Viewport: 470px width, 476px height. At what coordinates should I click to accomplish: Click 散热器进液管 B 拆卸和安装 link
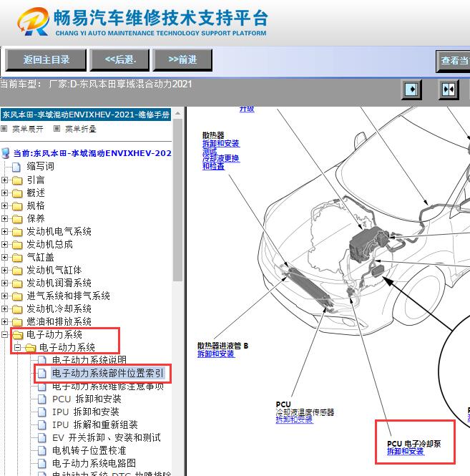click(216, 354)
